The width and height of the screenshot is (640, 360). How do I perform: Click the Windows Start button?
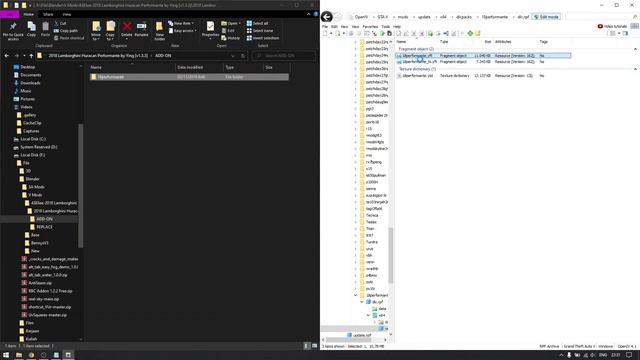click(6, 355)
